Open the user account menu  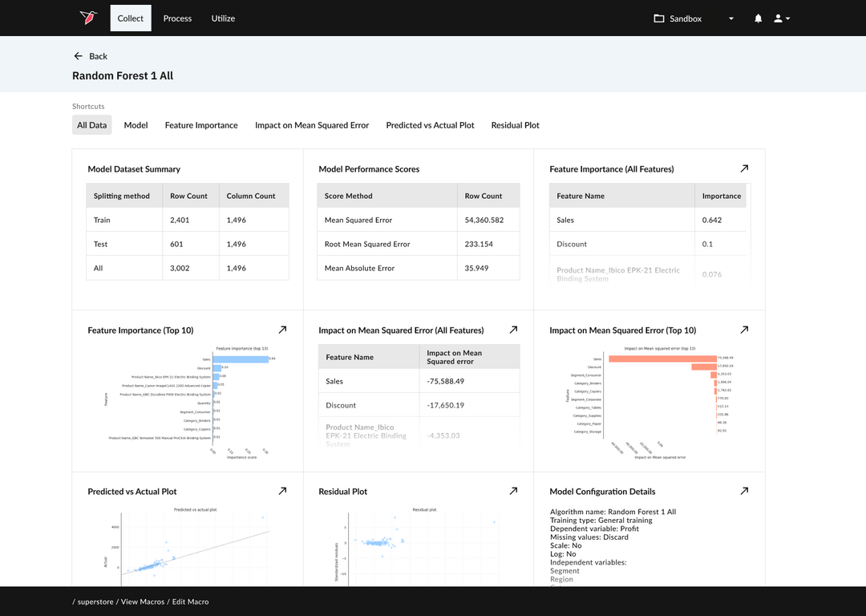(782, 18)
